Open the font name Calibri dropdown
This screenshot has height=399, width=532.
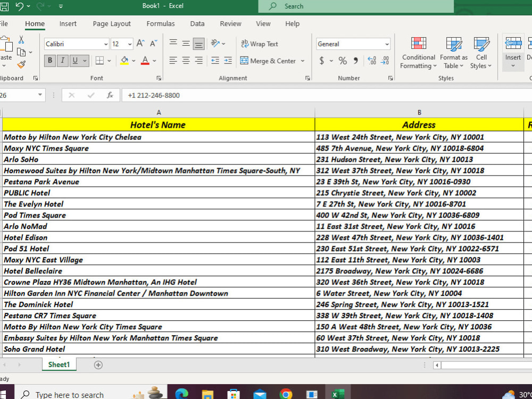tap(106, 44)
